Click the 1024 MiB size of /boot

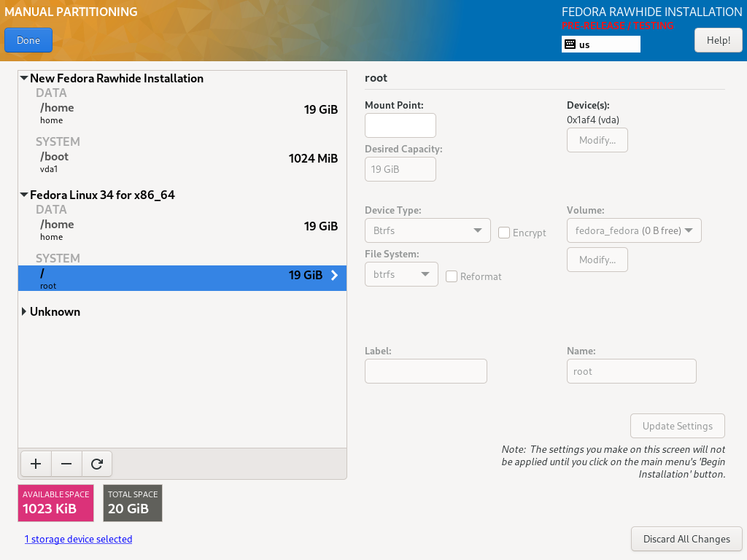click(x=313, y=158)
